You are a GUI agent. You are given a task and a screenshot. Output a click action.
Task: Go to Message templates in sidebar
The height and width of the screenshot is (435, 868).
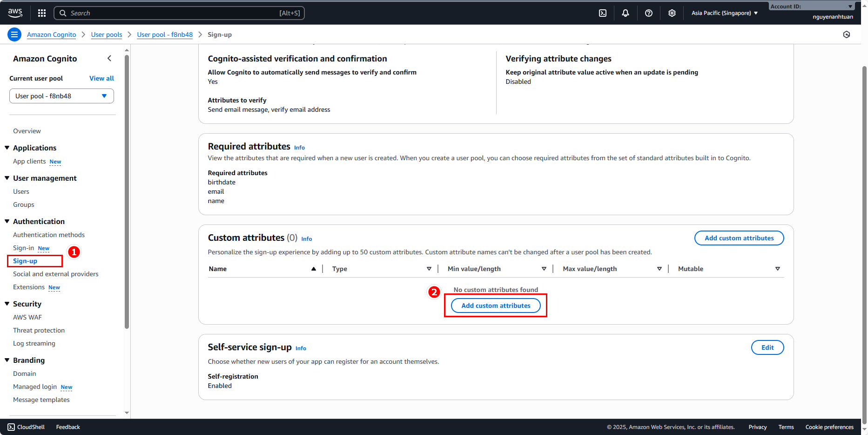(x=41, y=400)
